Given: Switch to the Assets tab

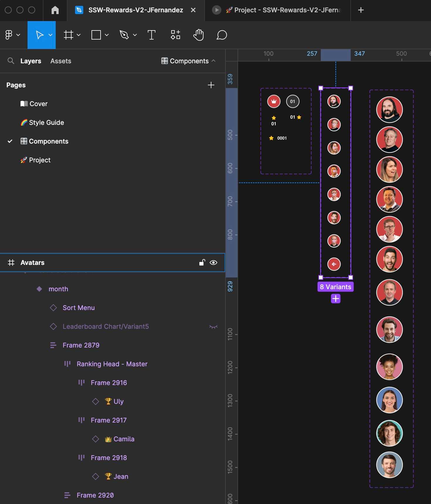Looking at the screenshot, I should 61,61.
